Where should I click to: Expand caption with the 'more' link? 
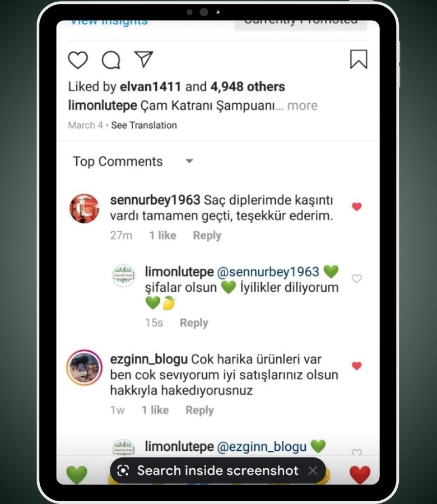tap(303, 106)
